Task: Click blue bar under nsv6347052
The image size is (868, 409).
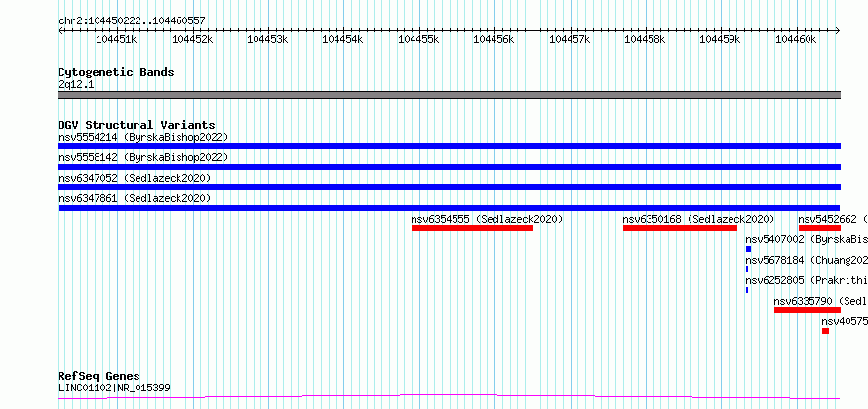Action: (449, 187)
